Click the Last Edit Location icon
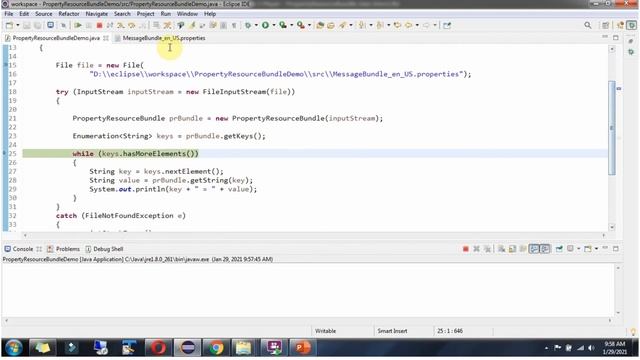This screenshot has width=640, height=360. point(397,25)
